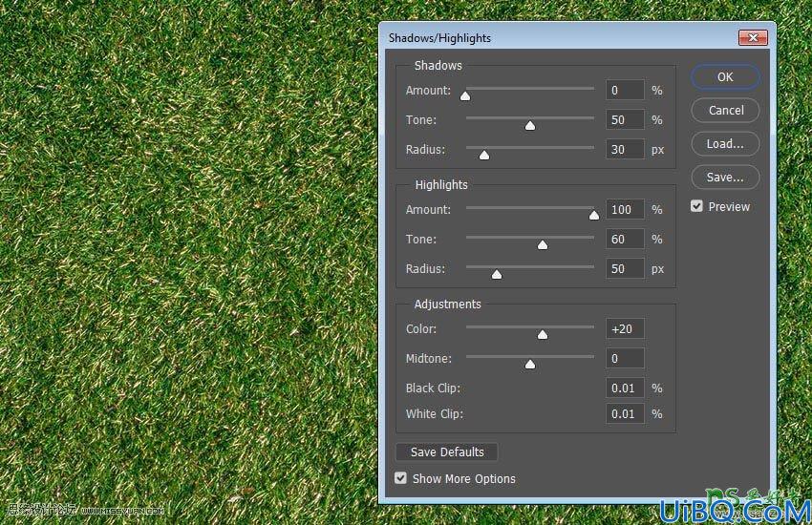The width and height of the screenshot is (812, 525).
Task: Click the Save Defaults button
Action: click(x=447, y=452)
